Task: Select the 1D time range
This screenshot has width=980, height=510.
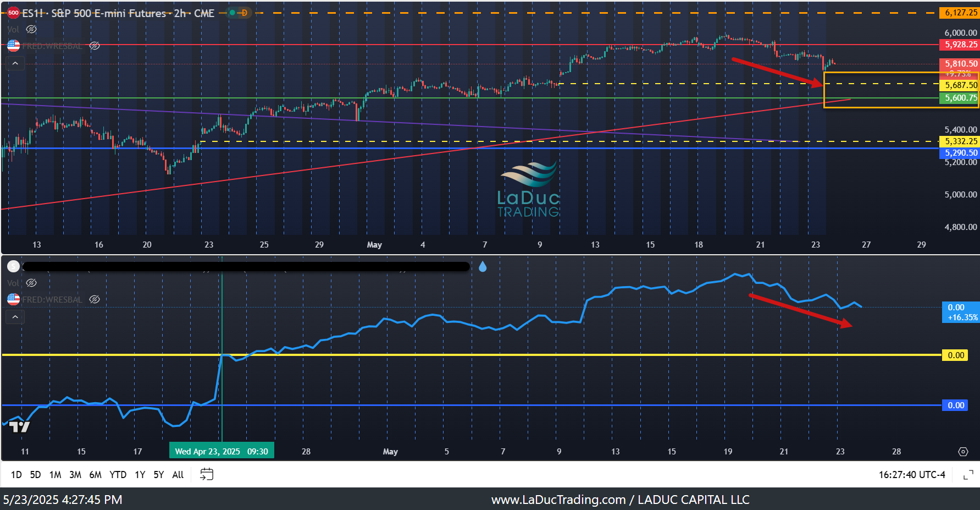Action: [x=16, y=474]
